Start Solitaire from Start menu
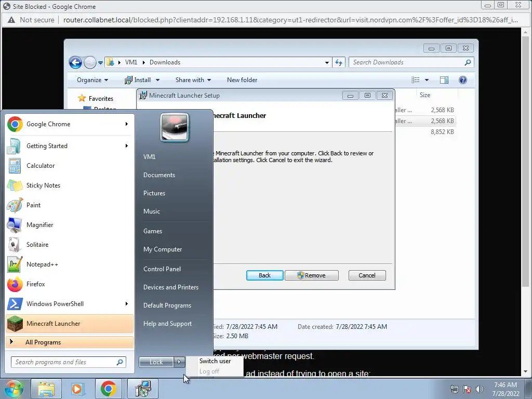532x399 pixels. pos(70,245)
